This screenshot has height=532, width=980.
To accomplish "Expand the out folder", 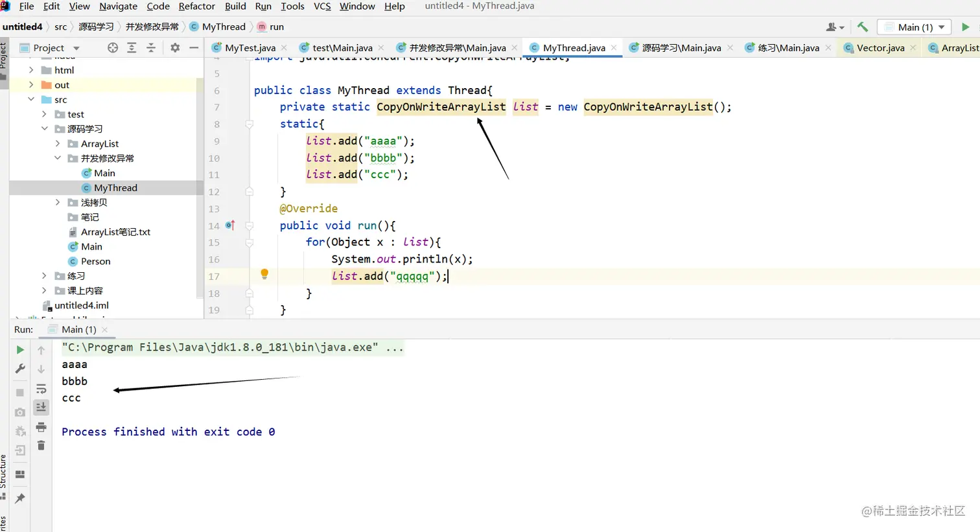I will coord(31,84).
